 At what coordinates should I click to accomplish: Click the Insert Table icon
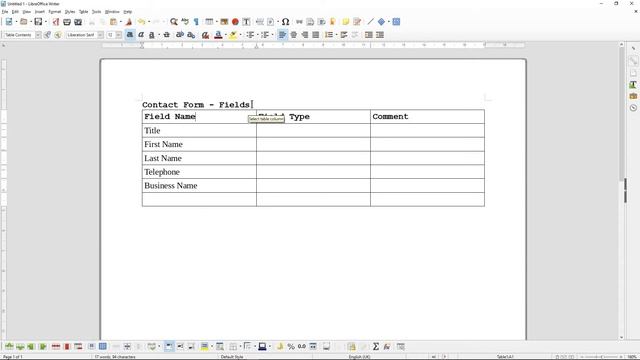[x=209, y=22]
